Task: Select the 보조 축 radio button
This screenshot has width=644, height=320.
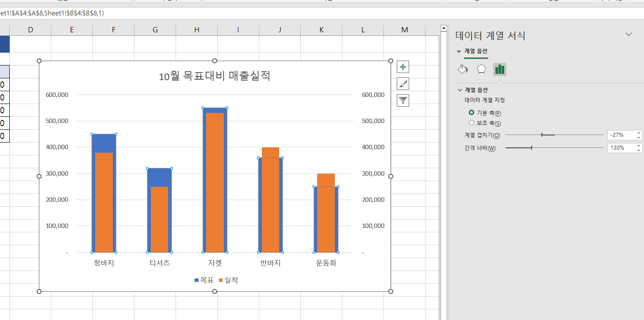Action: click(x=471, y=123)
